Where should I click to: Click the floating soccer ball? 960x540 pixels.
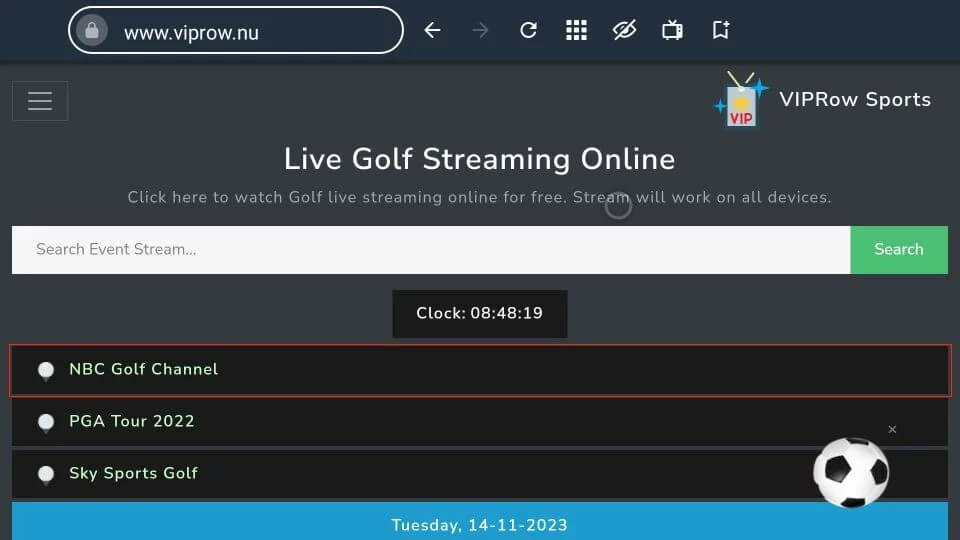coord(851,472)
